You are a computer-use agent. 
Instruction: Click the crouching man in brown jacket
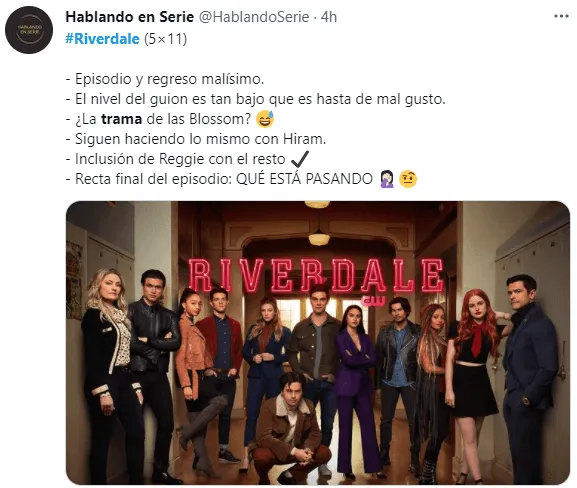click(290, 429)
